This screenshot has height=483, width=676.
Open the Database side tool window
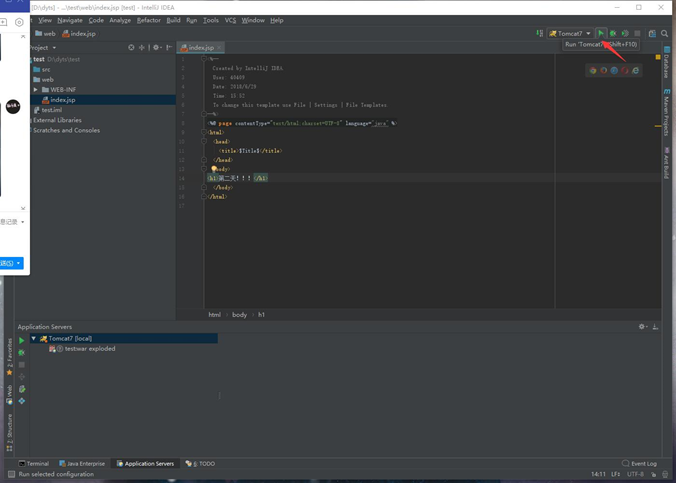667,63
